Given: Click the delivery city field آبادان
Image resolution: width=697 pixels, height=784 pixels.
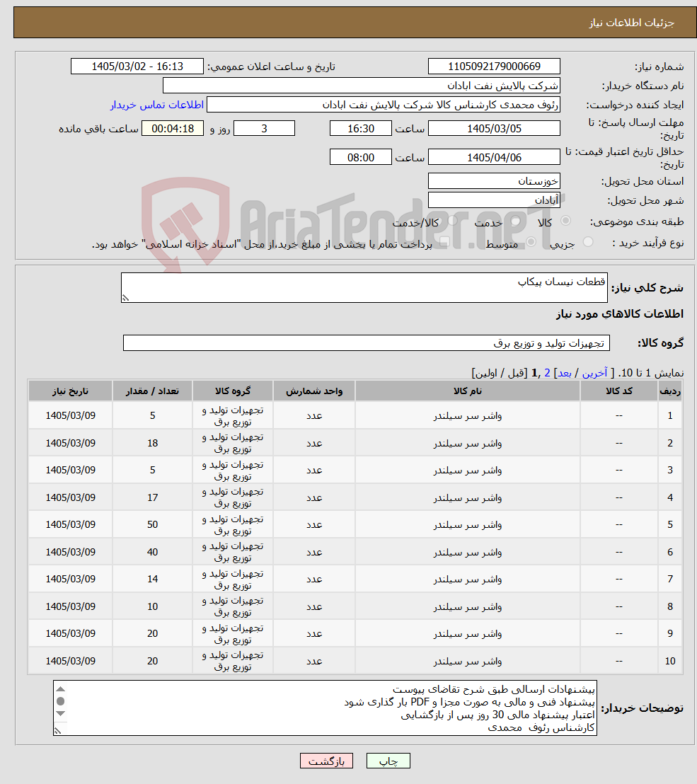Looking at the screenshot, I should 494,200.
